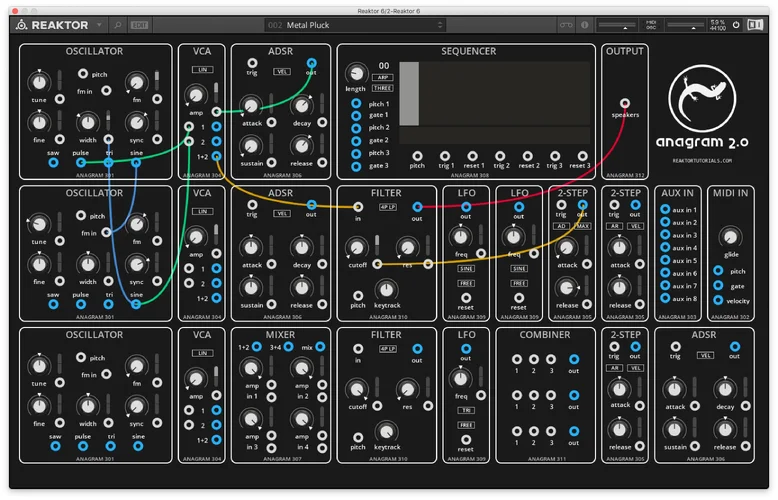Click the Sequencer pitch 3 output jack
This screenshot has height=500, width=778.
point(356,153)
